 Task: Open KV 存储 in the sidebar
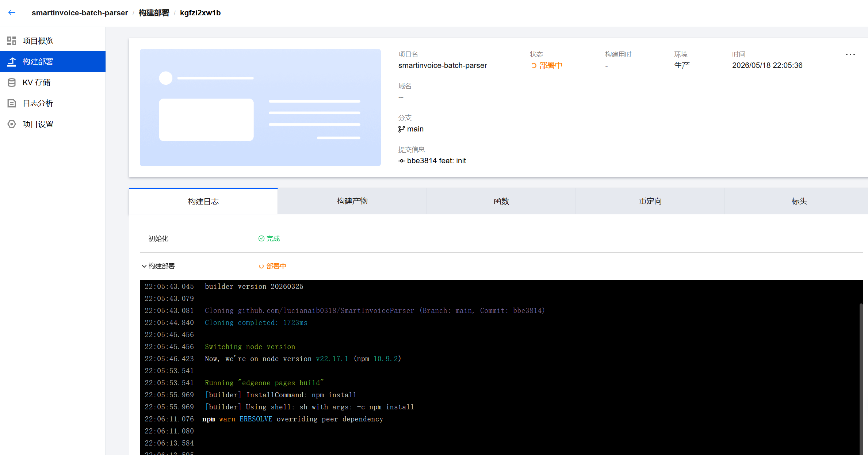pos(53,83)
